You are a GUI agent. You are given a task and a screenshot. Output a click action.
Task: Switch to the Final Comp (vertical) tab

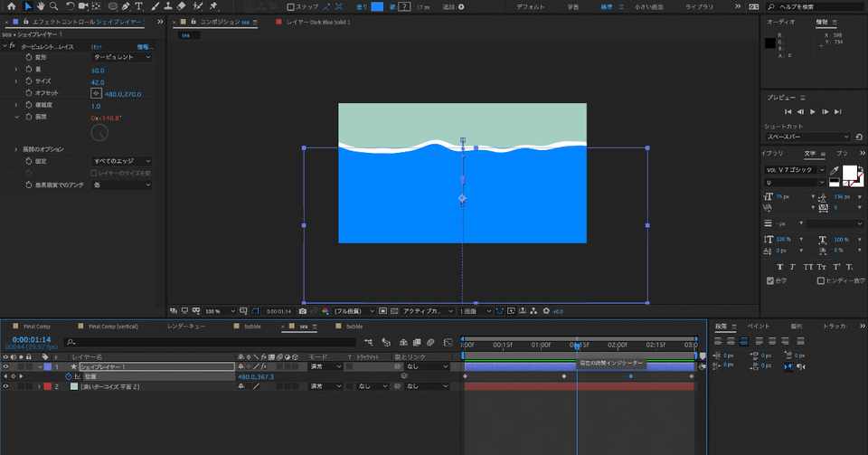click(113, 327)
